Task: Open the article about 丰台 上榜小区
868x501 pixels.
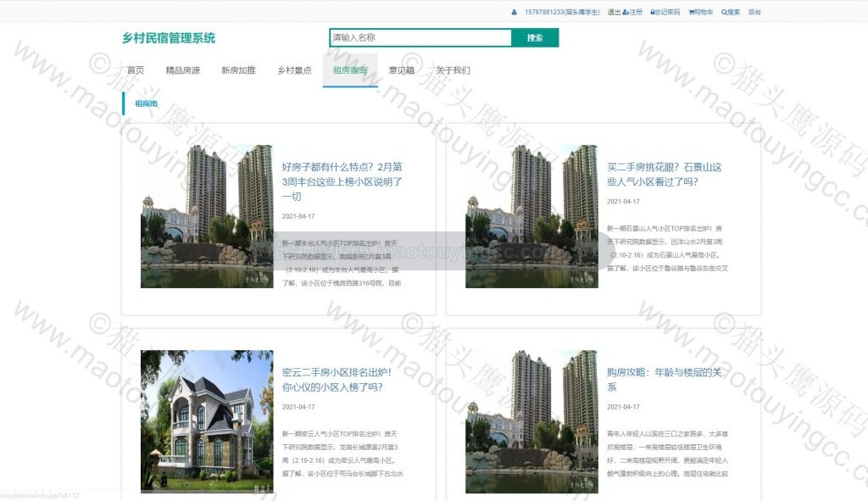Action: [342, 181]
